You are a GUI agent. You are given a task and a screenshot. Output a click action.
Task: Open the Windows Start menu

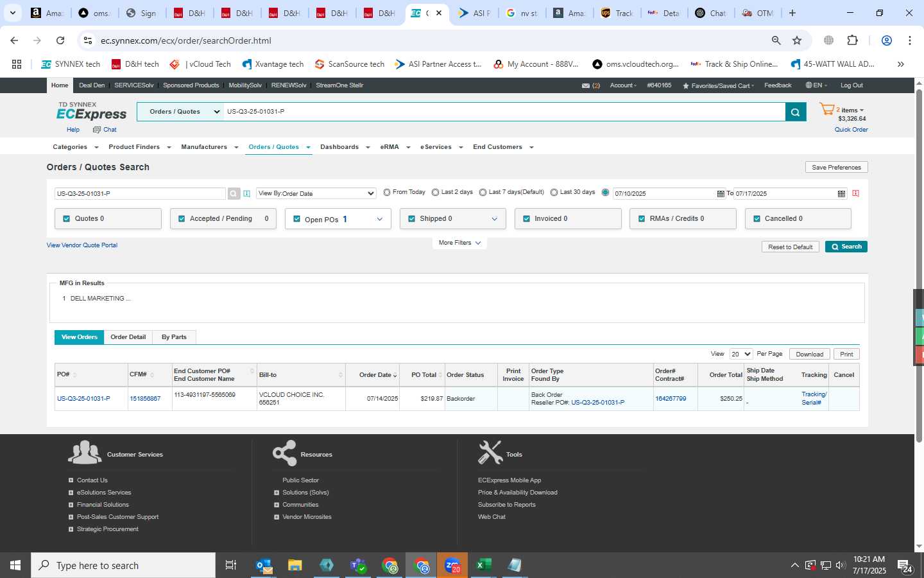(15, 565)
